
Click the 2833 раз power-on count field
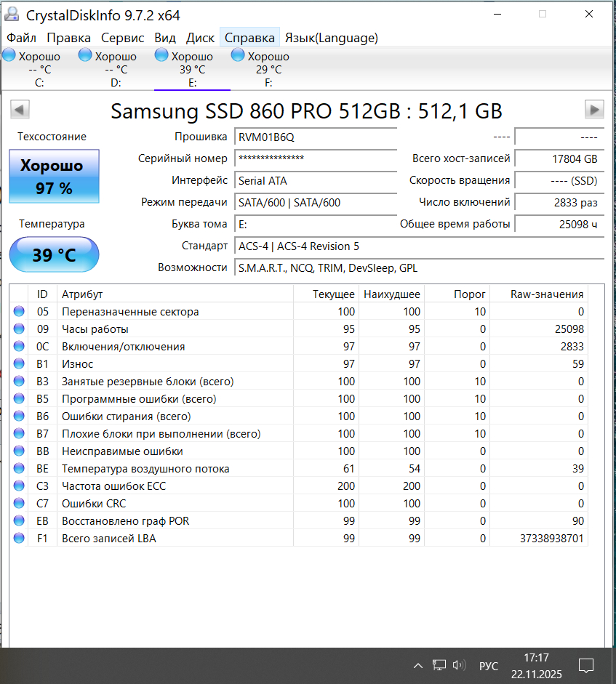(x=559, y=202)
